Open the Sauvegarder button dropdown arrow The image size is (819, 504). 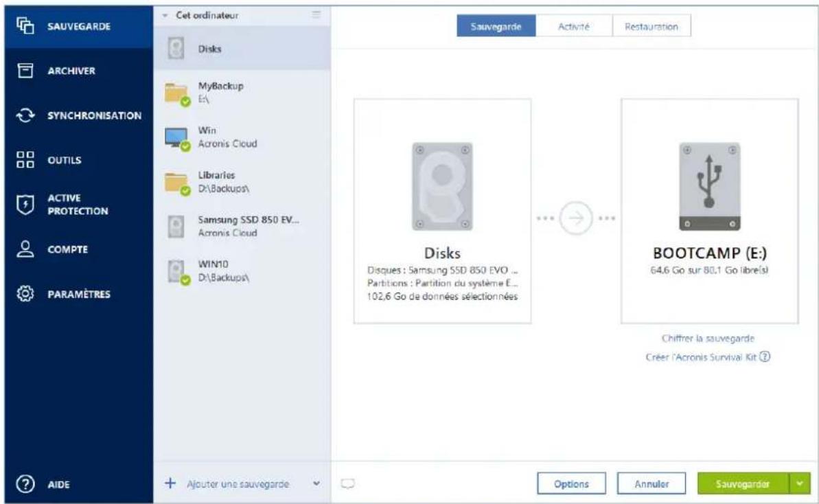tap(800, 483)
